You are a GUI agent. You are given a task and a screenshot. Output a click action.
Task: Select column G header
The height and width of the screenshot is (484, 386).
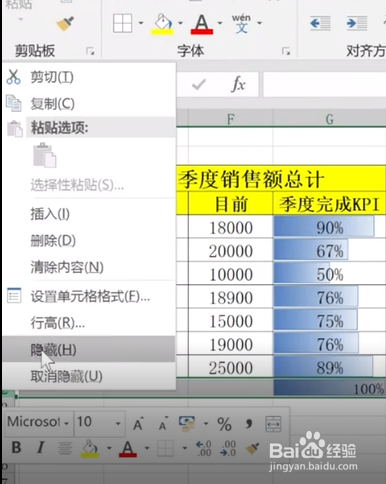click(329, 119)
